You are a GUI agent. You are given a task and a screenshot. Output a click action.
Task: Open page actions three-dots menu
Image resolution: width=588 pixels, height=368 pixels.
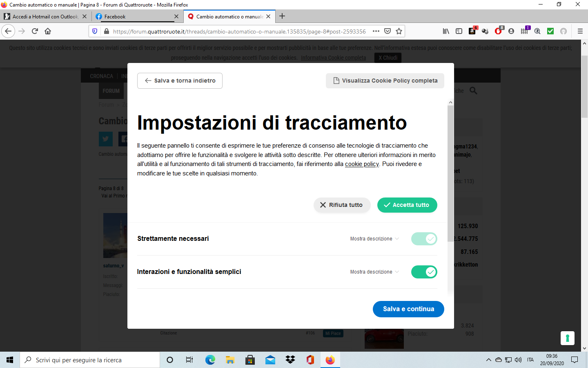point(376,31)
